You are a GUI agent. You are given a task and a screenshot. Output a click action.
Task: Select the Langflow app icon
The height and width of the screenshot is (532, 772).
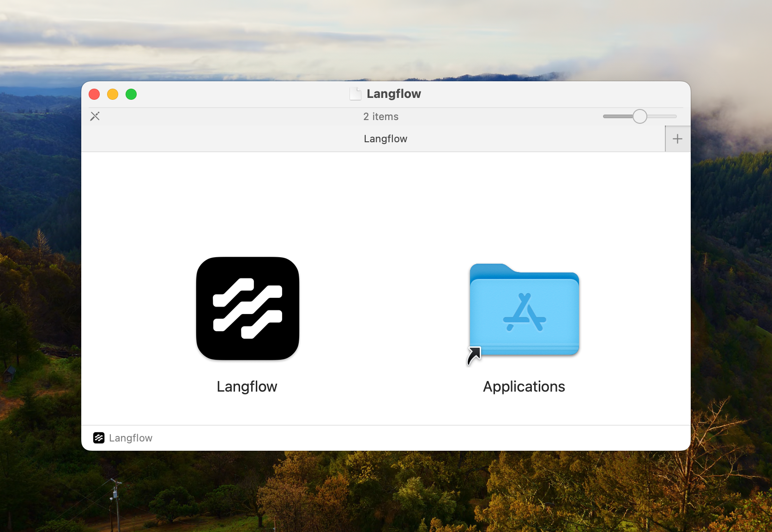(x=247, y=308)
